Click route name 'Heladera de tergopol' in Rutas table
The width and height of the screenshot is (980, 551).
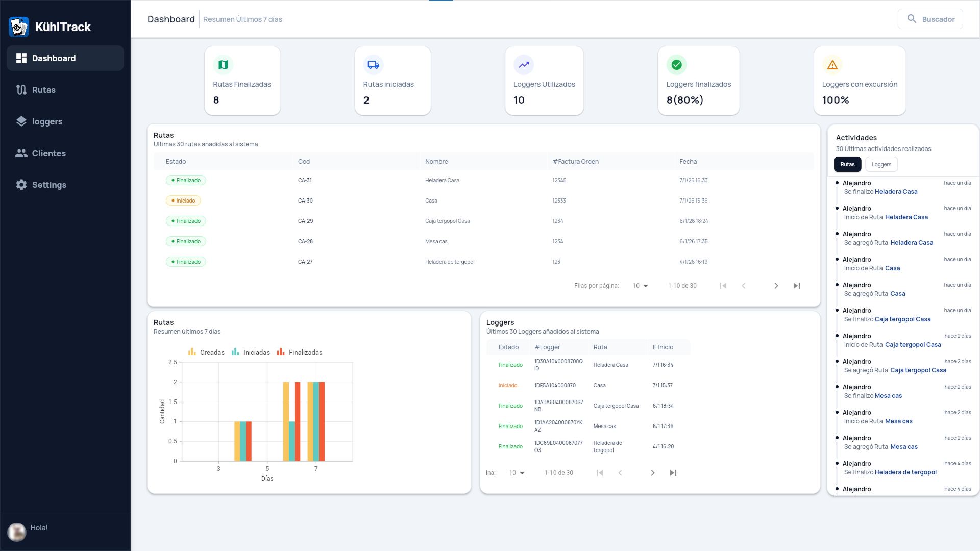tap(450, 262)
